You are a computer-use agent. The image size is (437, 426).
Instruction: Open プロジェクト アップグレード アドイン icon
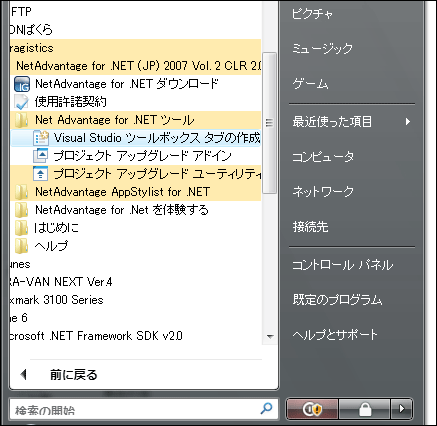point(41,156)
